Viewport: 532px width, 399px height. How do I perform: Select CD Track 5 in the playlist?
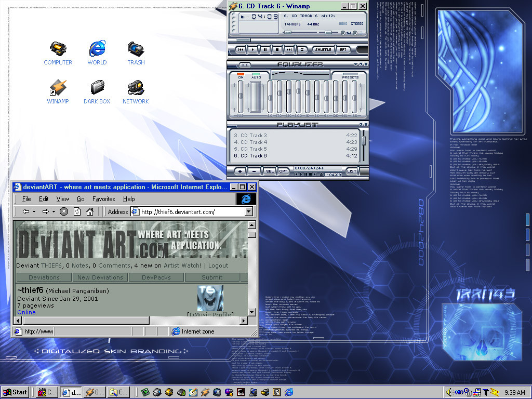295,149
